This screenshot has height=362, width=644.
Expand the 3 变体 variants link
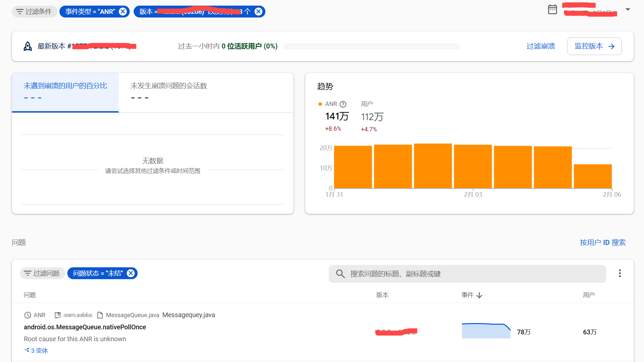36,350
